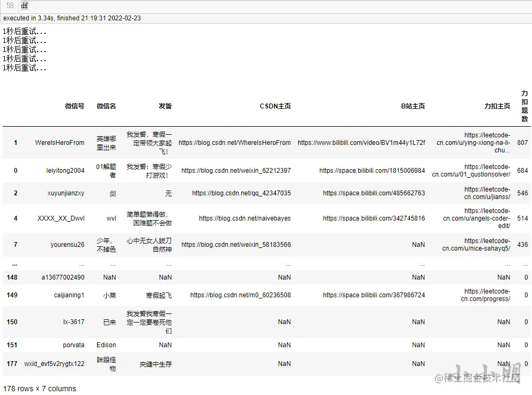
Task: Click the lx-3617 cell
Action: [x=73, y=321]
